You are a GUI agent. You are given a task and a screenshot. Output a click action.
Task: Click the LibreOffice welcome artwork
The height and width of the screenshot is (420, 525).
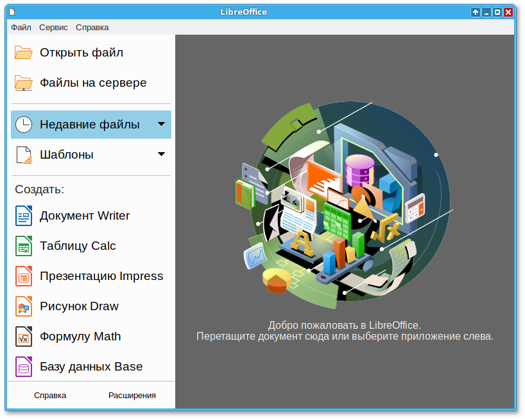tap(344, 205)
